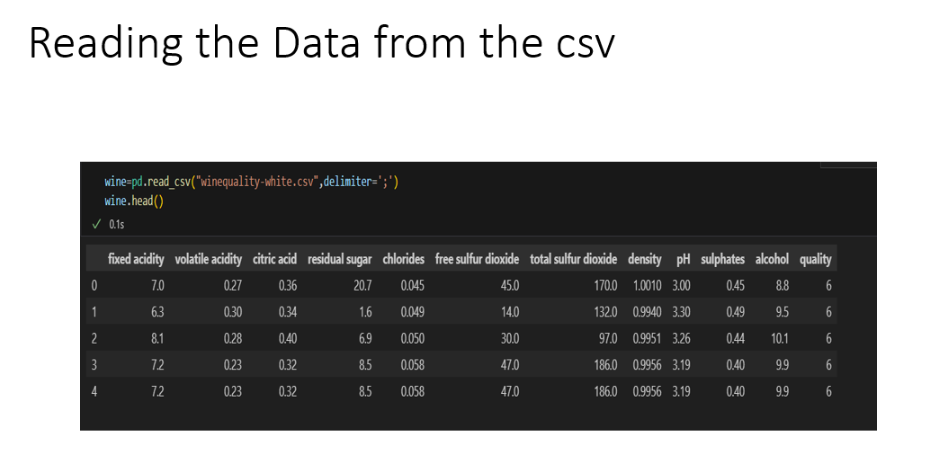
Task: Select the 'density' column header
Action: tap(645, 259)
